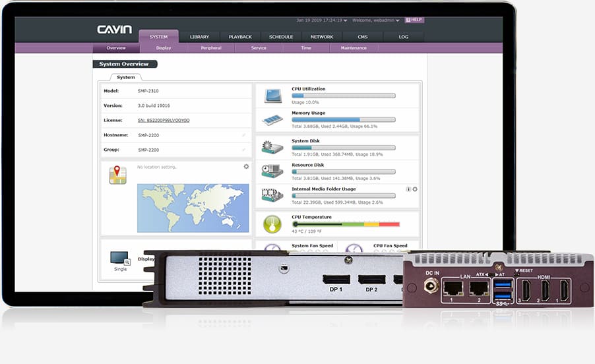The height and width of the screenshot is (364, 595).
Task: Click the CPU Temperature thermometer icon
Action: pos(272,224)
